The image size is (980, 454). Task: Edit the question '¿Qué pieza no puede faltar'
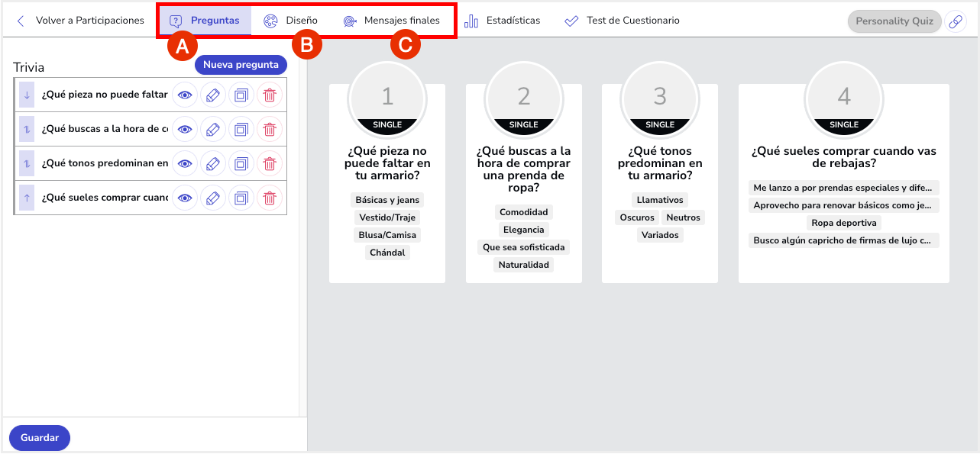213,95
